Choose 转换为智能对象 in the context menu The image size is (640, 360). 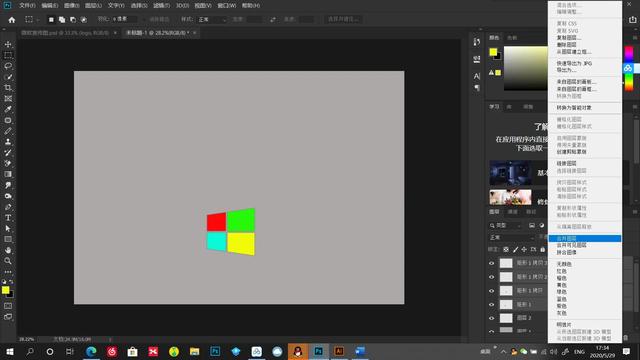(585, 108)
